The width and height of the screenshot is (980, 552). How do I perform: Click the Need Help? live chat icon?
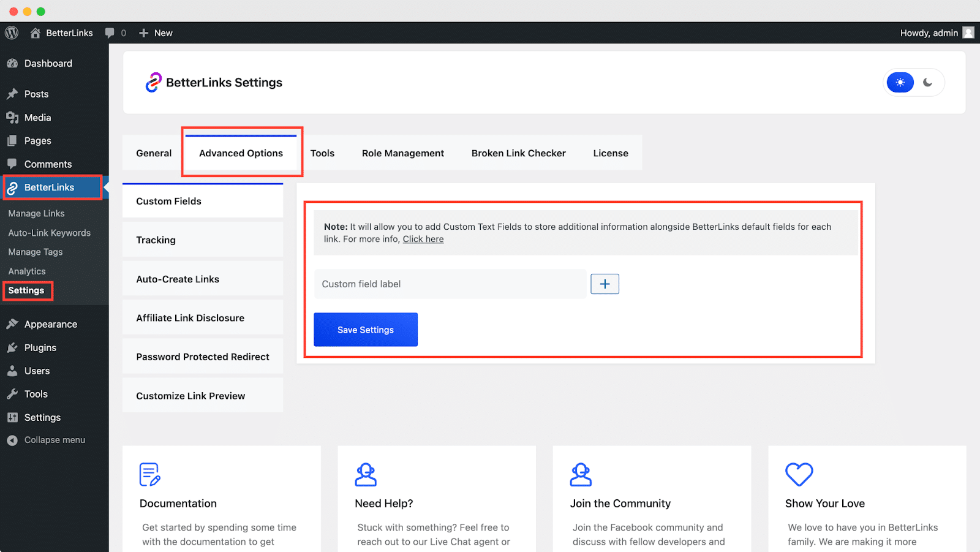366,474
